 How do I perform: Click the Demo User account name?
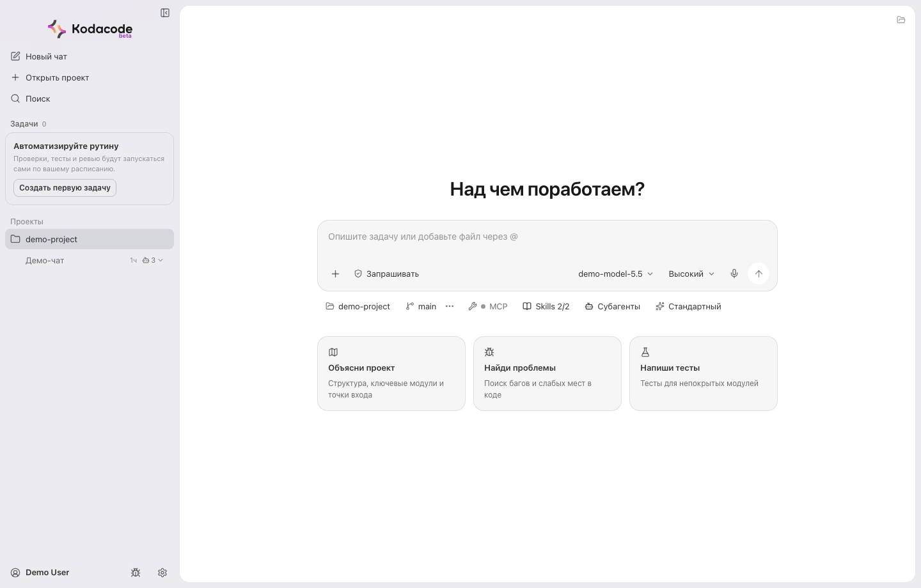click(x=47, y=573)
